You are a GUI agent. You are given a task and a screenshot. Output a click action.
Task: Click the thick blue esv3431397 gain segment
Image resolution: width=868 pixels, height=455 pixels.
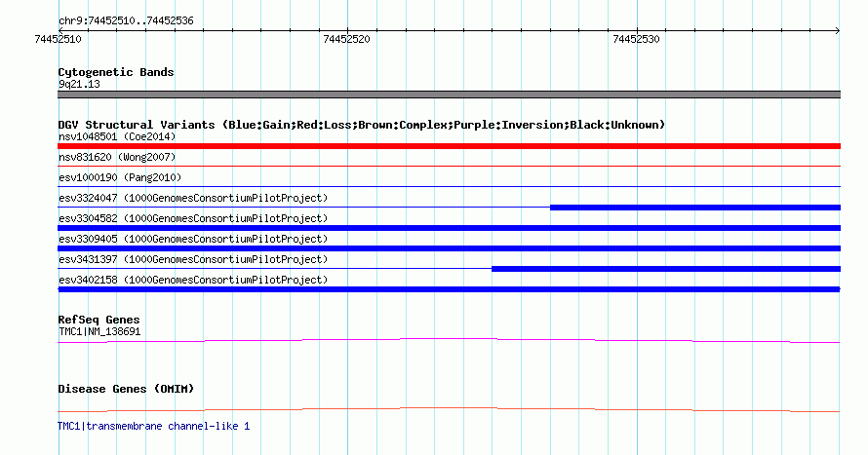(x=666, y=269)
